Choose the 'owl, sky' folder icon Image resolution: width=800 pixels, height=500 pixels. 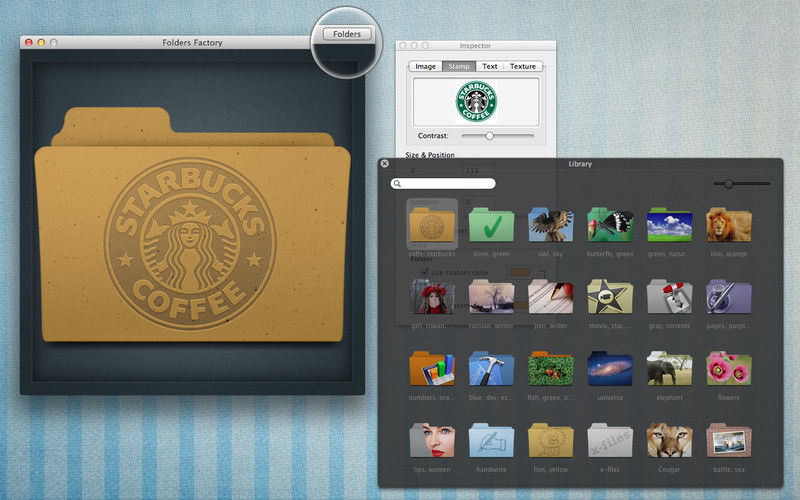(x=551, y=224)
